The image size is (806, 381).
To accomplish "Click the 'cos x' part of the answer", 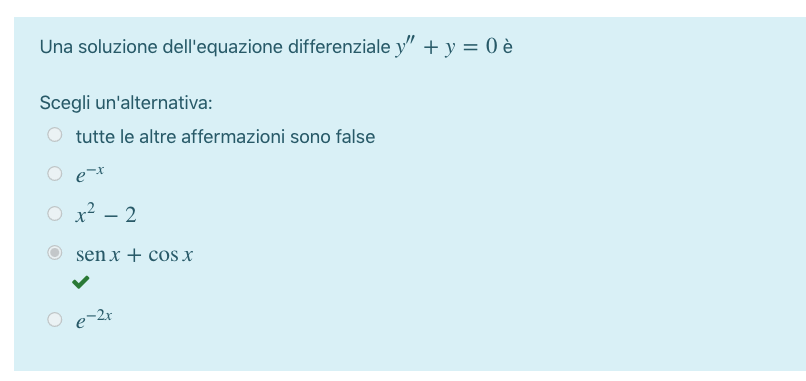I will (x=171, y=255).
